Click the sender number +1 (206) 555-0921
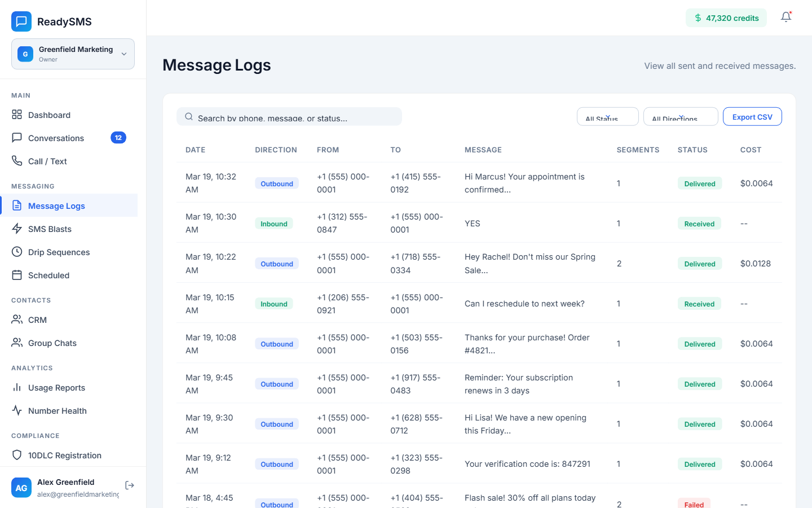The image size is (812, 508). (343, 304)
